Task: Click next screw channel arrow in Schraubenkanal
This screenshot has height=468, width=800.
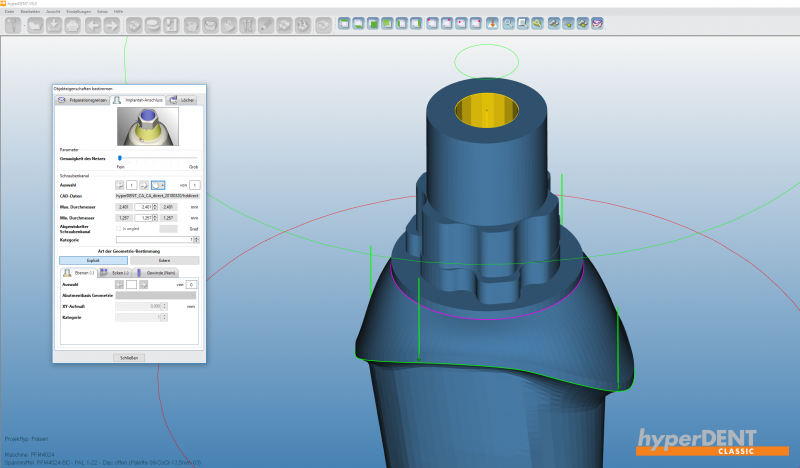Action: [x=144, y=185]
